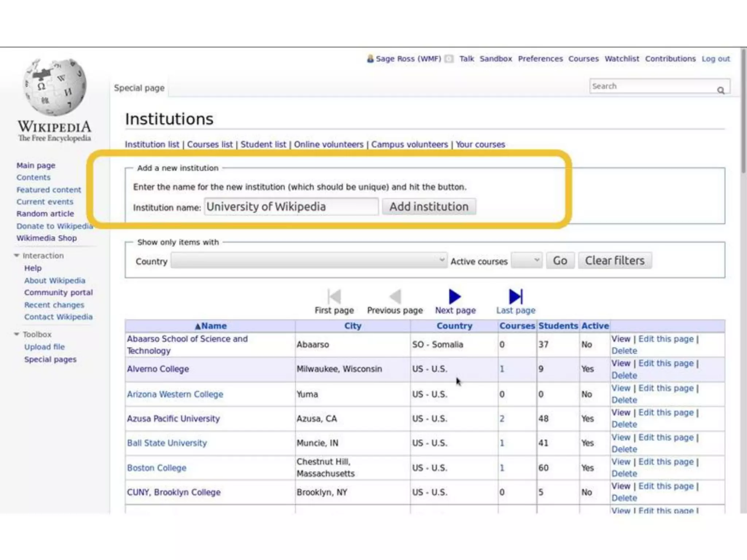Click the notifications badge next to the username
The height and width of the screenshot is (560, 747).
449,59
